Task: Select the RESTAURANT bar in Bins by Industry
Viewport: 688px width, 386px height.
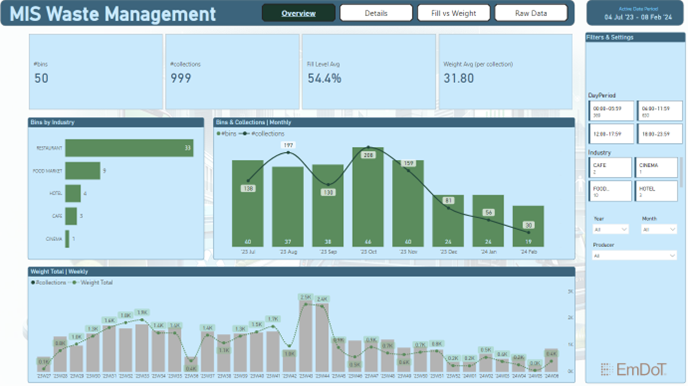Action: [129, 148]
